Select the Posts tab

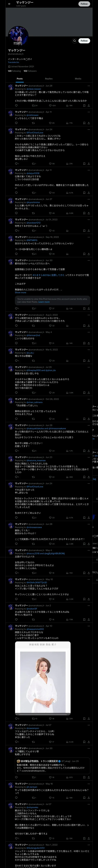click(20, 79)
